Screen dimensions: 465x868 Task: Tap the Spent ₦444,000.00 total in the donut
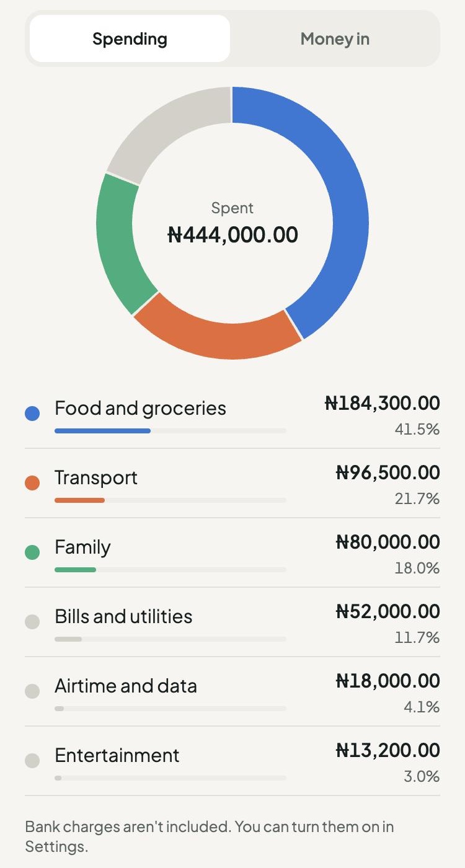232,224
